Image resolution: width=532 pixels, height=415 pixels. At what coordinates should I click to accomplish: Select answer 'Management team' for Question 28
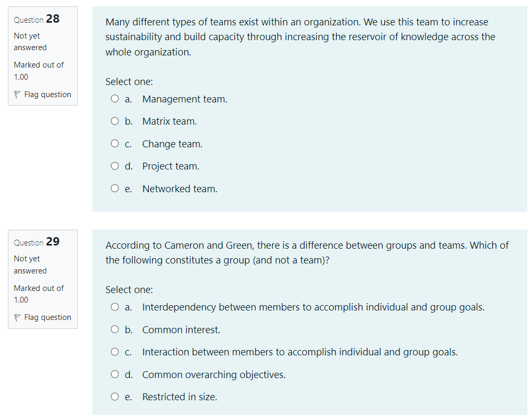[115, 98]
